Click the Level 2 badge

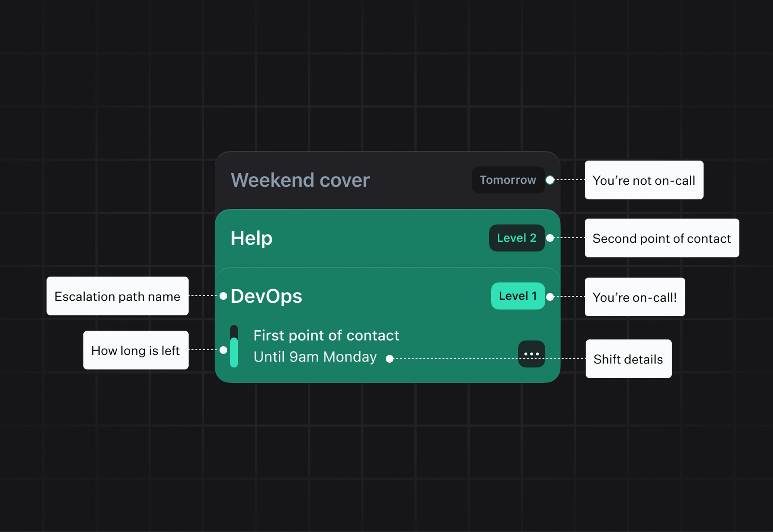coord(517,238)
